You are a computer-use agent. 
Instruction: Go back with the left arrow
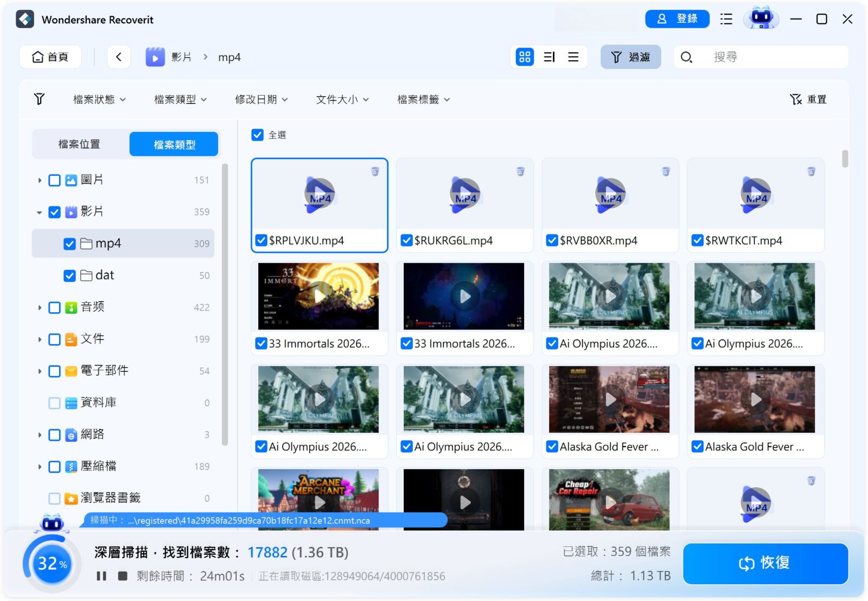118,56
